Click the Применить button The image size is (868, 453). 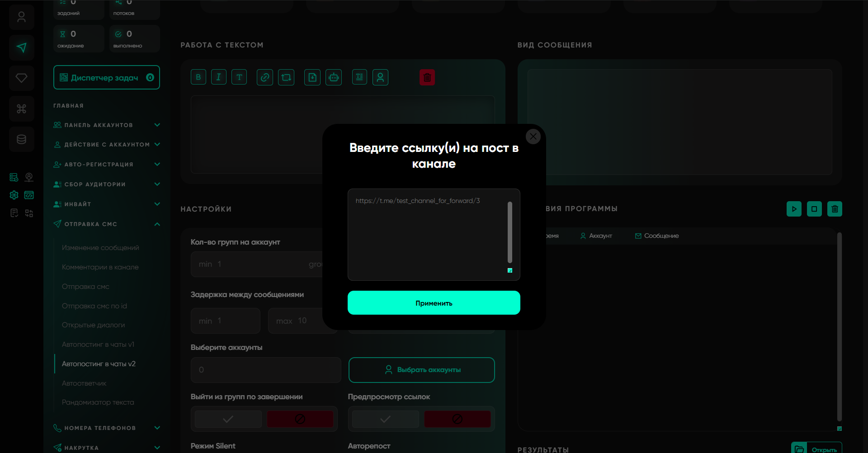click(x=434, y=303)
